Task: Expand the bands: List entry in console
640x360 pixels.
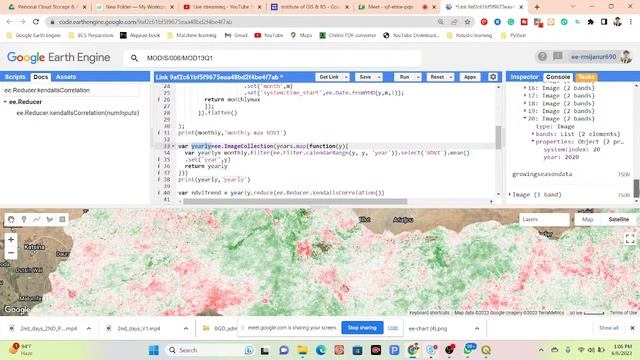Action: (533, 134)
